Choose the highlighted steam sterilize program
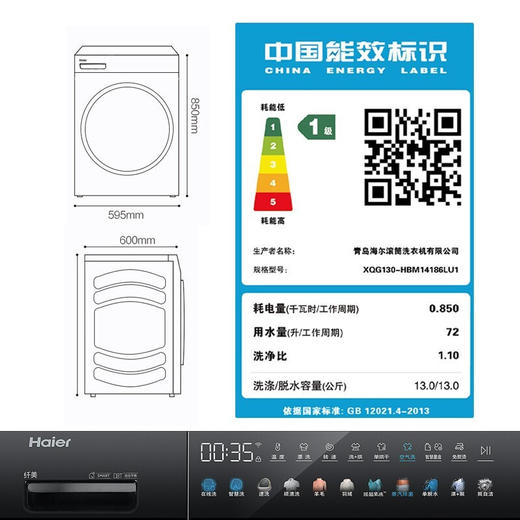The image size is (520, 520). [402, 487]
